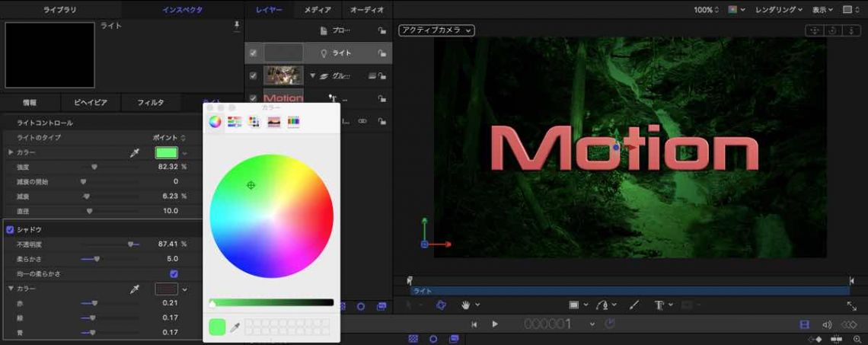Switch to the ライブラリ tab
Screen dimensions: 868x345
(60, 10)
